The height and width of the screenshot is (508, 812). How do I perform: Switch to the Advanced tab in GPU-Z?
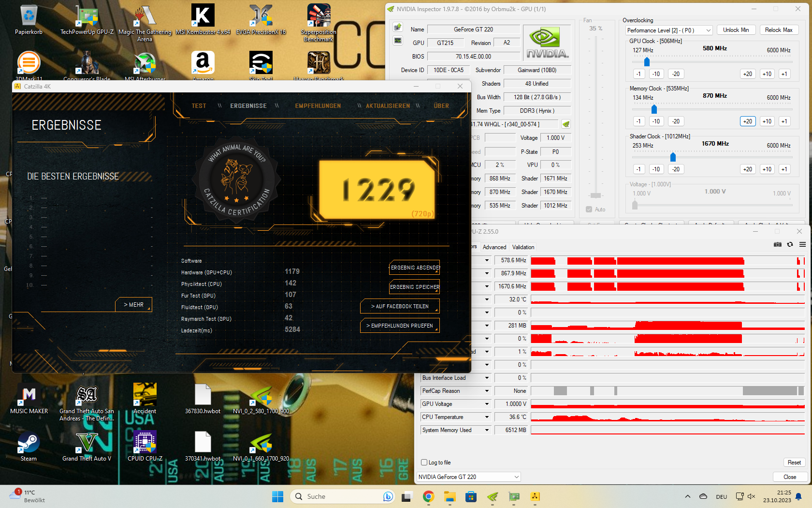click(494, 247)
